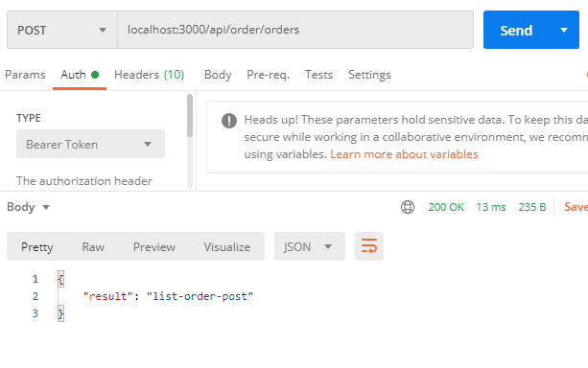Expand the response Body dropdown

[29, 207]
